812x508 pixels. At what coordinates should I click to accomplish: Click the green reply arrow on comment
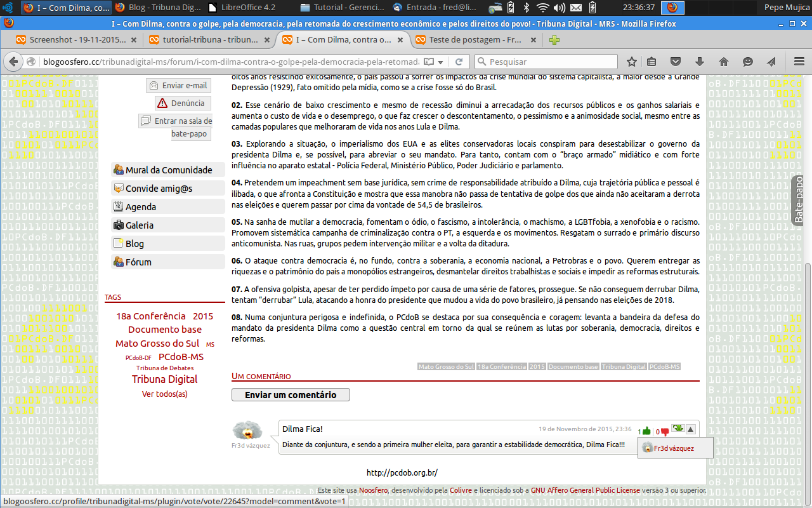point(678,429)
